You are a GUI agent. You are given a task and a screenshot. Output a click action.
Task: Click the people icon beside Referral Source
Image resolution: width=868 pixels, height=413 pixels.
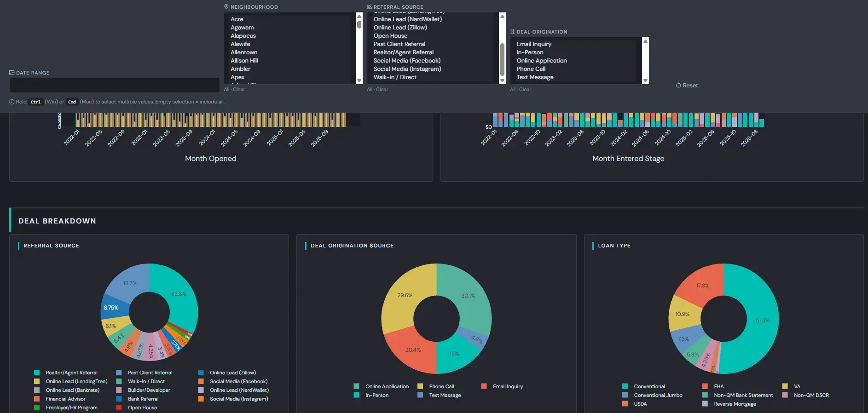[x=370, y=7]
